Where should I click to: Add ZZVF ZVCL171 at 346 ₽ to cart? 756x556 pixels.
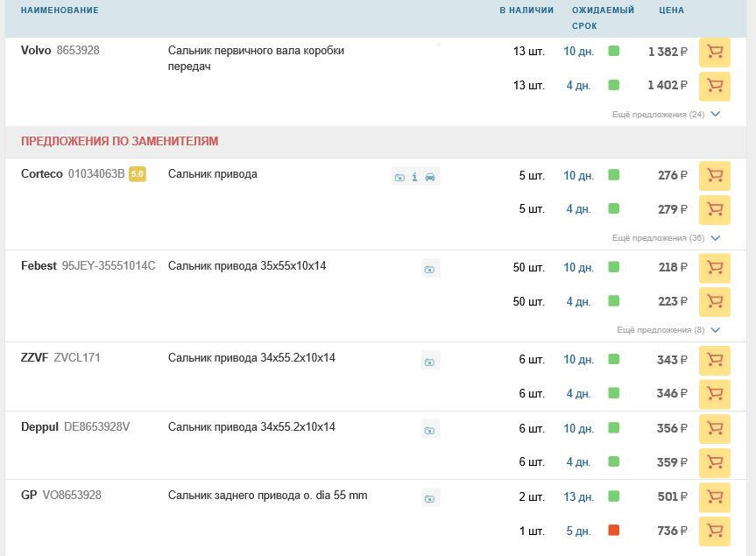715,394
